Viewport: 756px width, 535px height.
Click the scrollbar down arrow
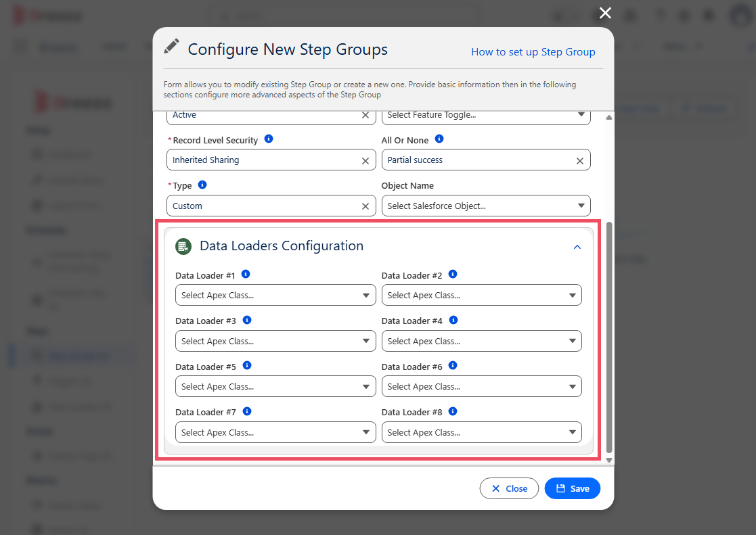[x=609, y=461]
